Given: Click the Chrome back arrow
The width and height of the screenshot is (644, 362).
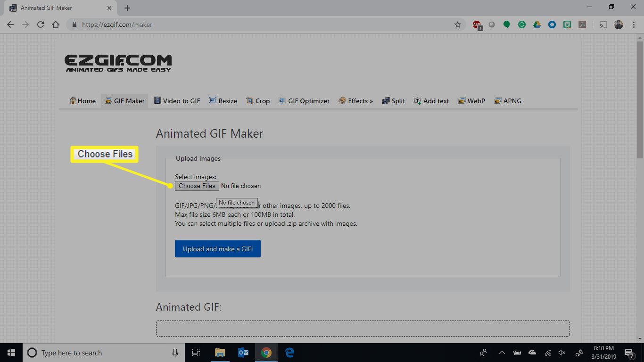Looking at the screenshot, I should pyautogui.click(x=10, y=25).
